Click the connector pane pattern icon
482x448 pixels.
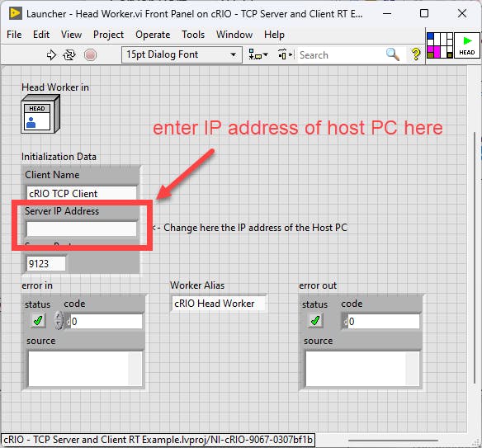(x=440, y=45)
